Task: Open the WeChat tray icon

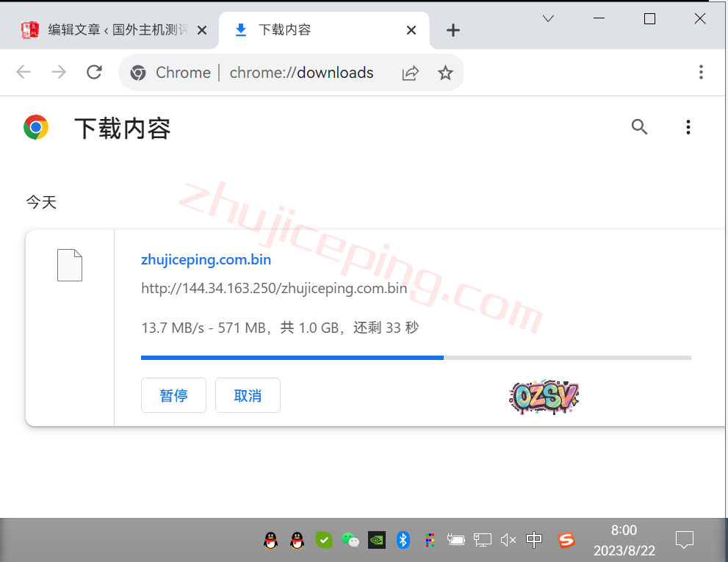Action: click(x=350, y=541)
